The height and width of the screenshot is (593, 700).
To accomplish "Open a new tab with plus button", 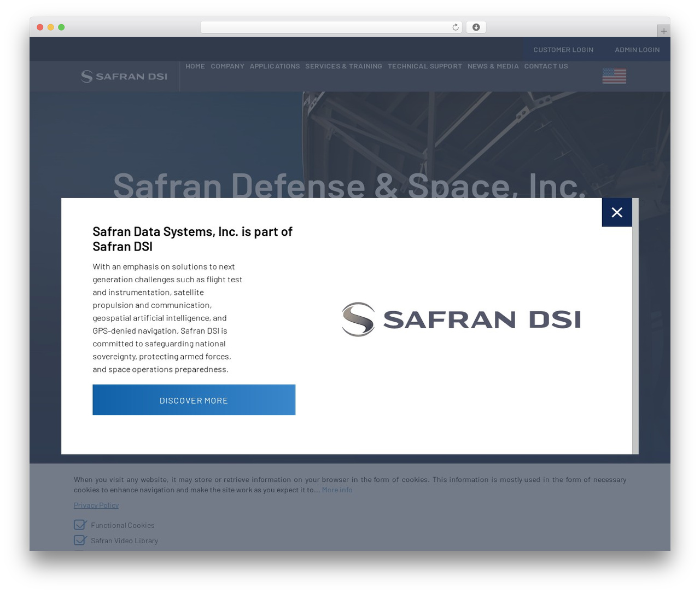I will point(663,31).
